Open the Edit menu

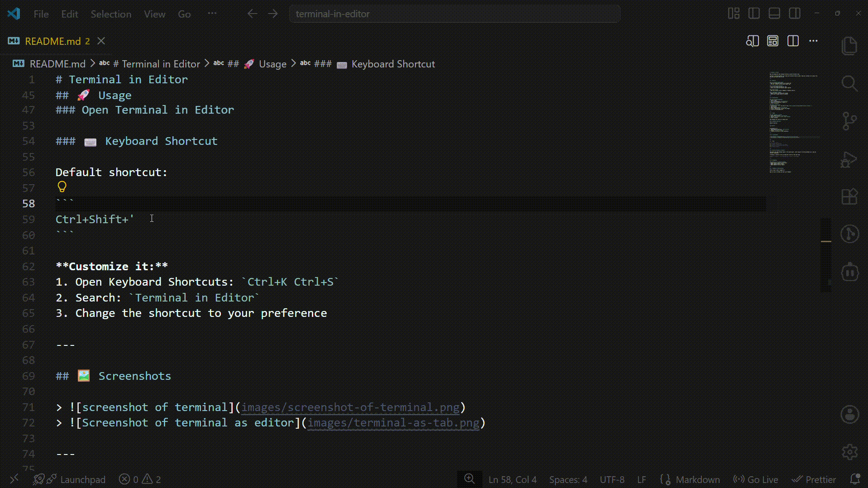[70, 14]
